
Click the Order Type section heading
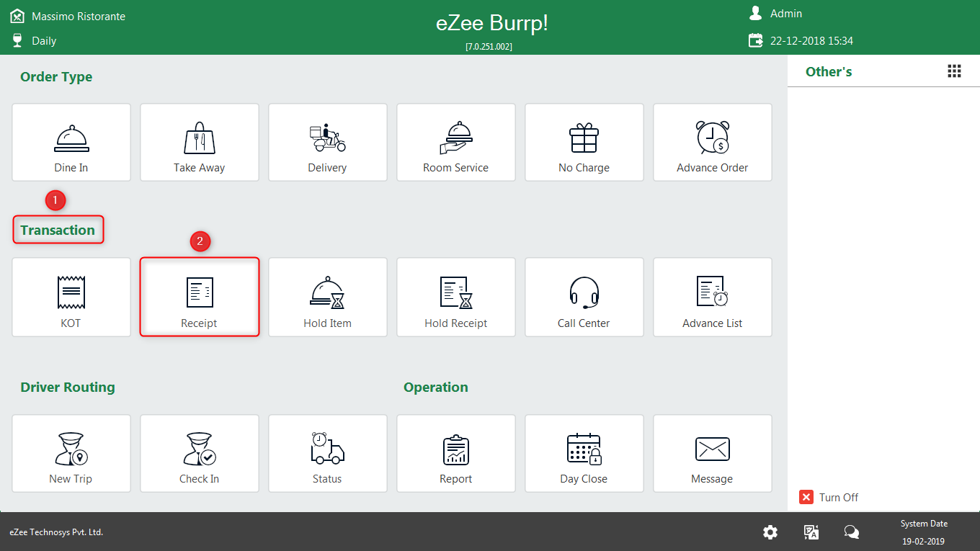coord(56,77)
